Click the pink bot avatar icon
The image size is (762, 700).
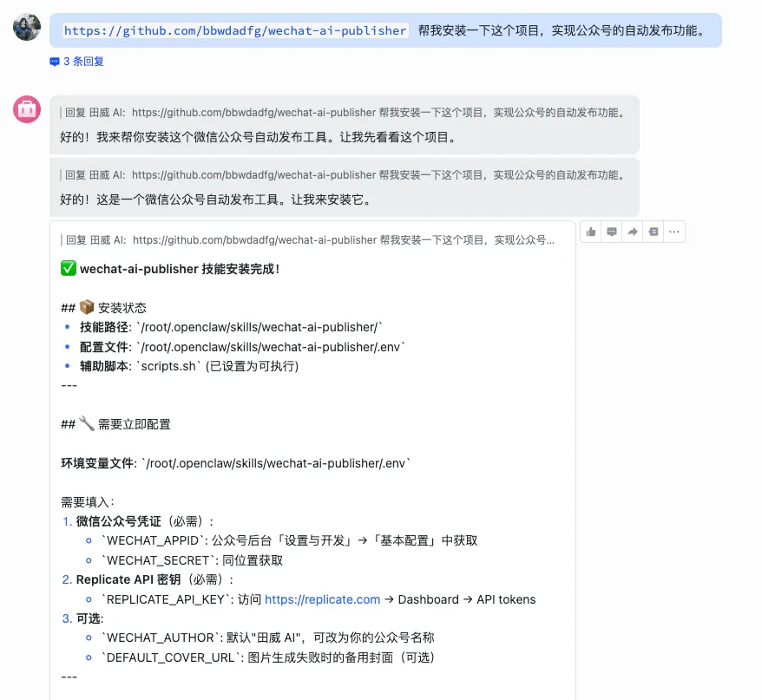point(27,109)
